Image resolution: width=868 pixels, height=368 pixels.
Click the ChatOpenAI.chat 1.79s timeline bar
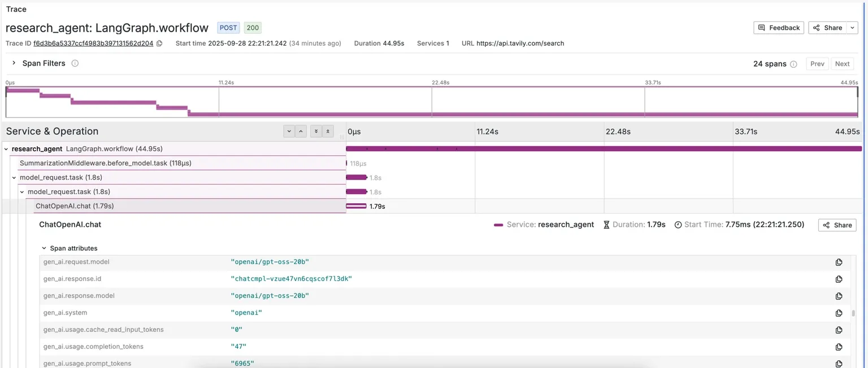pyautogui.click(x=356, y=206)
